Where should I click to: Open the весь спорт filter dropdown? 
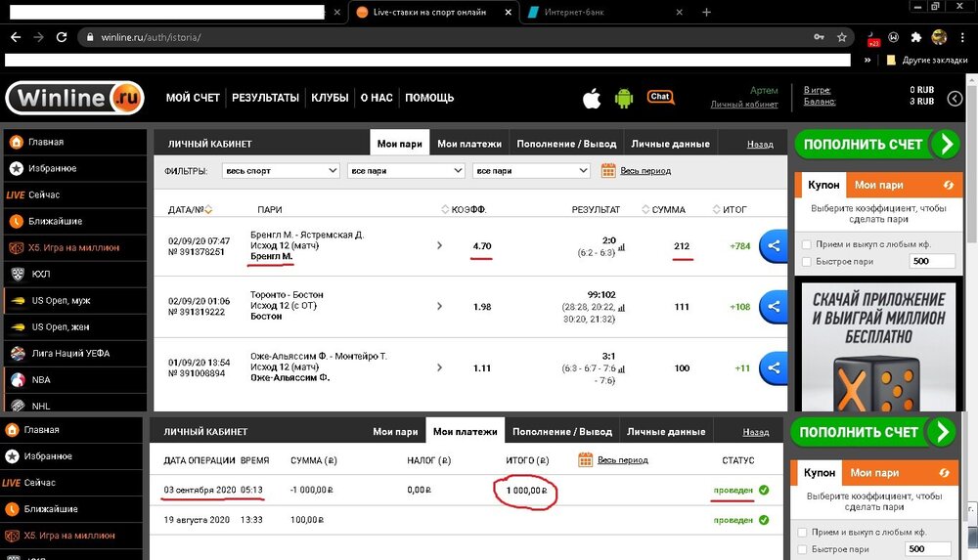[x=281, y=171]
